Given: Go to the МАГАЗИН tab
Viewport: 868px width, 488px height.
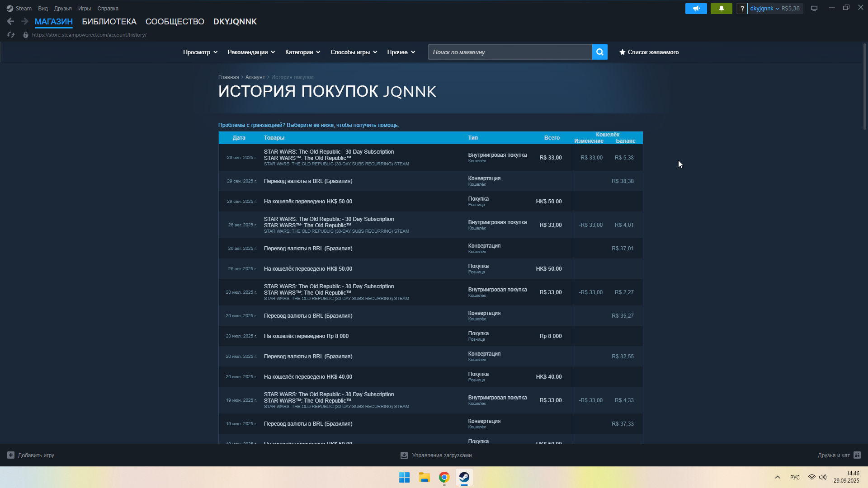Looking at the screenshot, I should point(54,22).
